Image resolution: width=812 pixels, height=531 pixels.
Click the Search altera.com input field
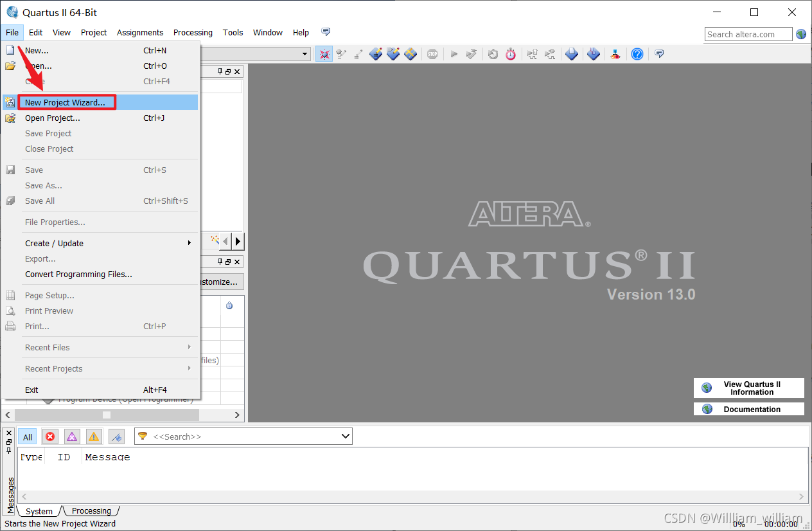(749, 34)
